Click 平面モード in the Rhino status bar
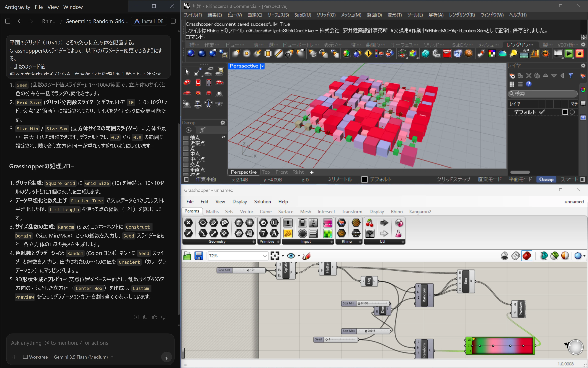The width and height of the screenshot is (588, 368). coord(520,179)
